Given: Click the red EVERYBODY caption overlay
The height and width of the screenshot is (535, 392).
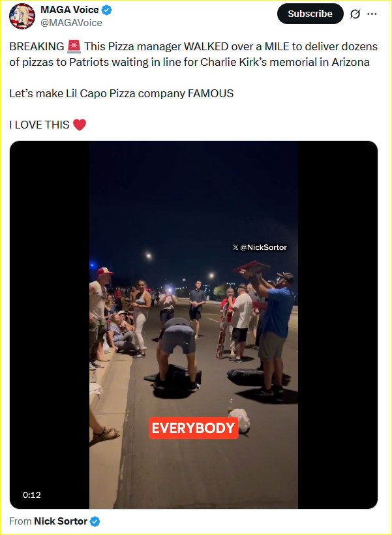Looking at the screenshot, I should [193, 428].
